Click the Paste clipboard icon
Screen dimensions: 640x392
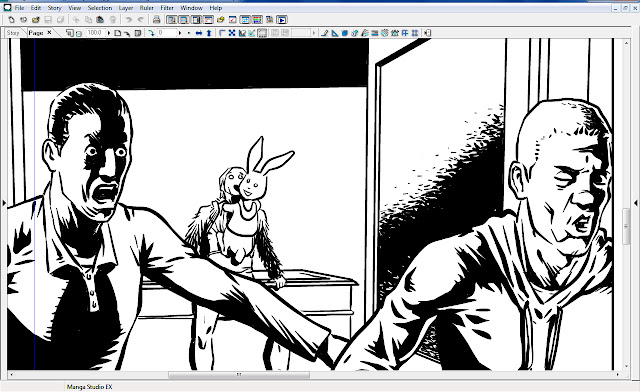pos(100,20)
